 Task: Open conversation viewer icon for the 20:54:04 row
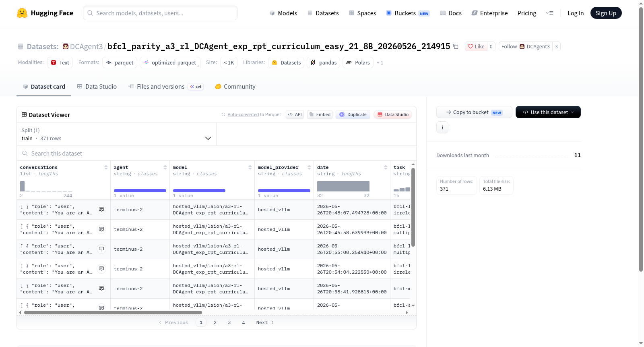101,269
